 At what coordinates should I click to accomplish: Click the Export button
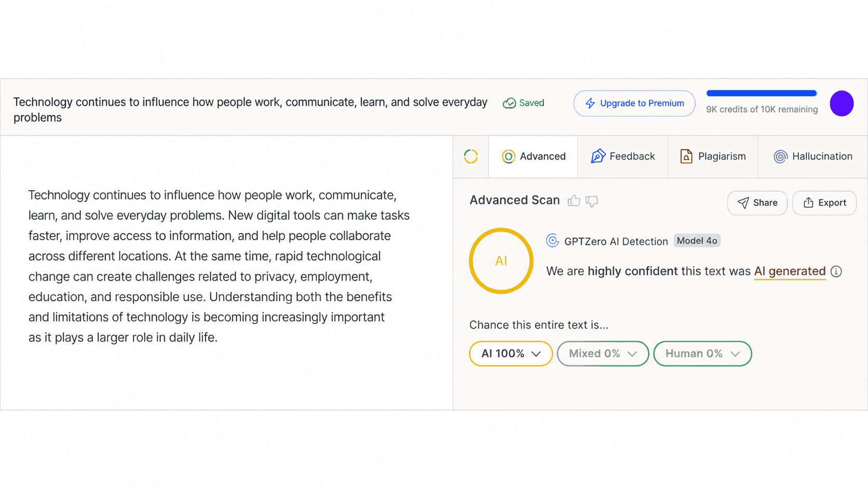[x=824, y=203]
